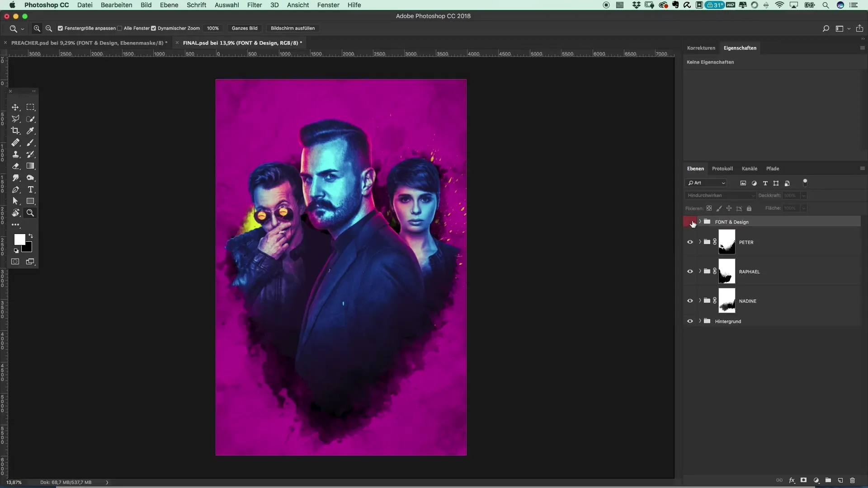Viewport: 868px width, 488px height.
Task: Expand the NADINE group
Action: (x=700, y=300)
